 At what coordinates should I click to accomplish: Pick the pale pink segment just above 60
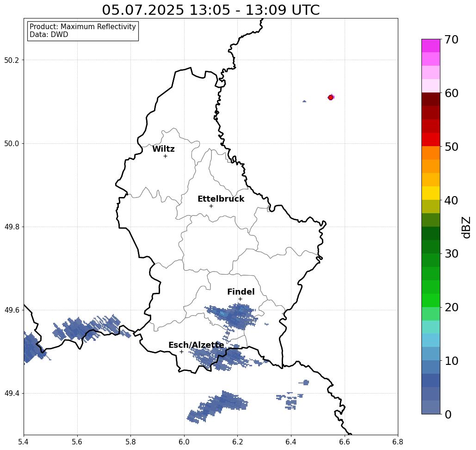(431, 86)
